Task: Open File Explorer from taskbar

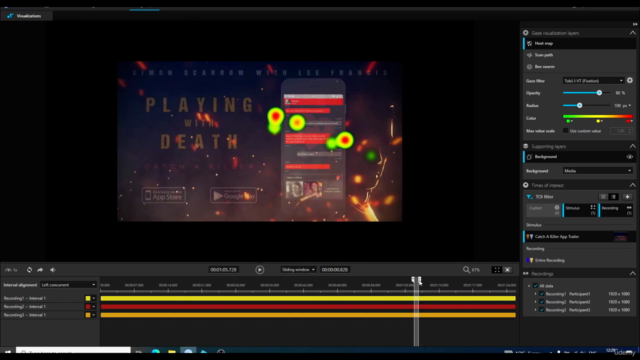Action: click(171, 351)
